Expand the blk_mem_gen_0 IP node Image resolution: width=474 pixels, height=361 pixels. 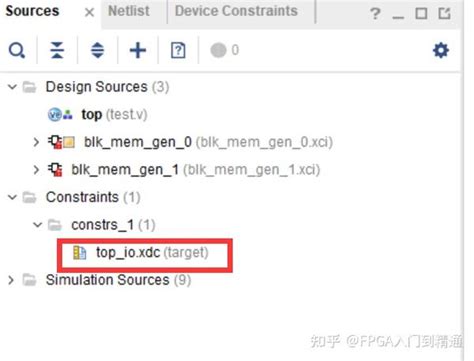tap(36, 142)
